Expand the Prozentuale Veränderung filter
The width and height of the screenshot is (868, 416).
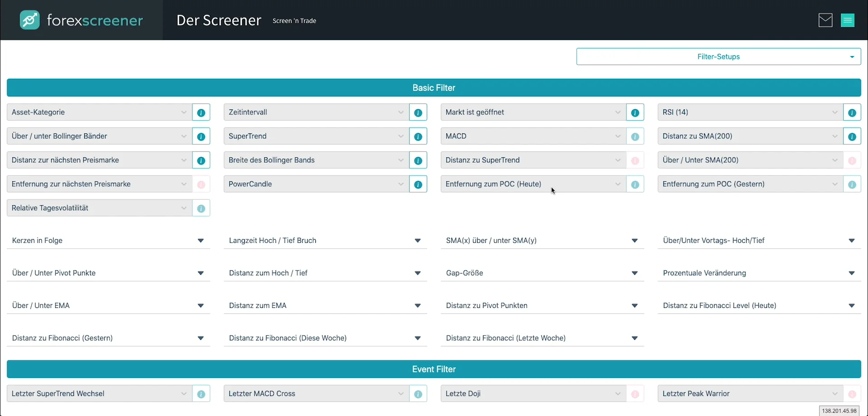coord(759,273)
